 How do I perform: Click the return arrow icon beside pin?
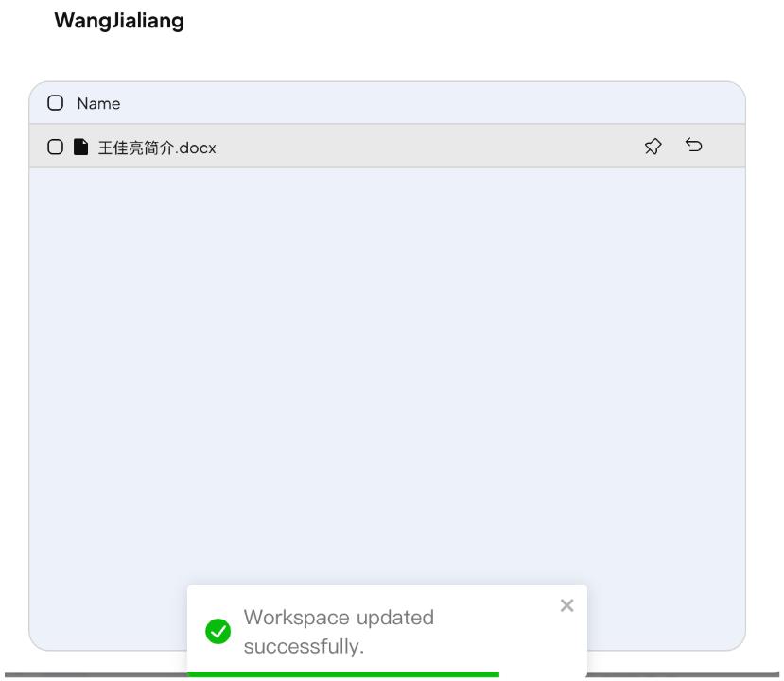(694, 145)
